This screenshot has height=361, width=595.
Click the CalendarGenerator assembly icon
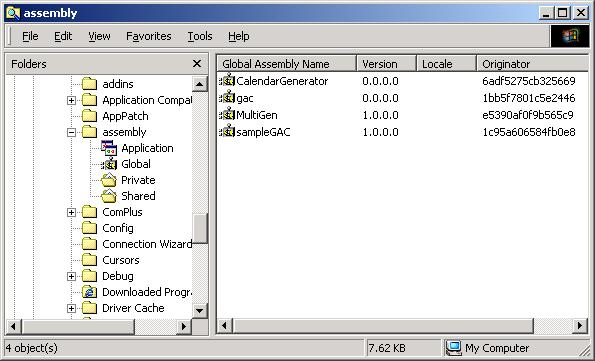(227, 80)
